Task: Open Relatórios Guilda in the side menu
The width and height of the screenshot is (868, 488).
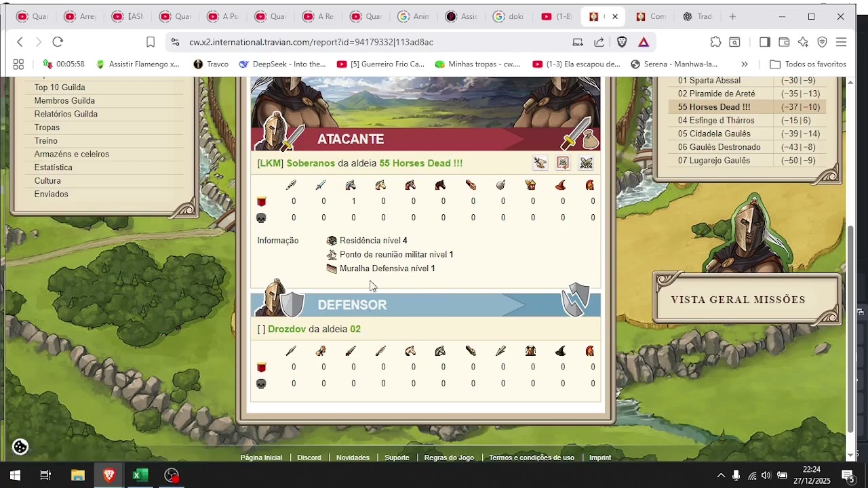Action: pos(66,114)
